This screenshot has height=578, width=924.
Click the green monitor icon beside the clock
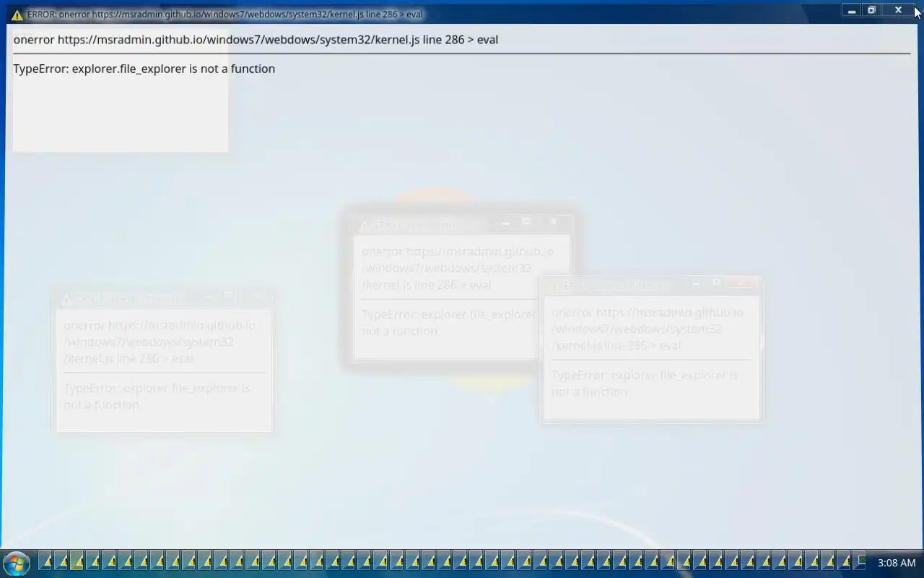point(860,561)
